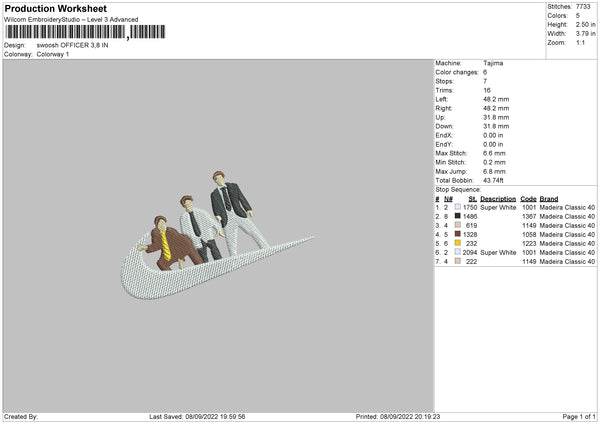
Task: Click the Super White swatch in row 1
Action: tap(458, 207)
